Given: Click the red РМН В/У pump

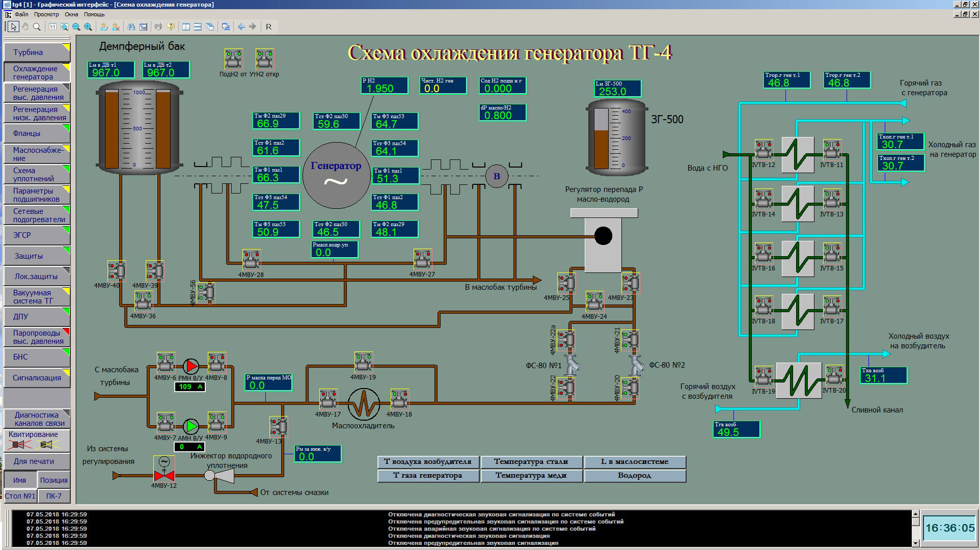Looking at the screenshot, I should (x=191, y=366).
